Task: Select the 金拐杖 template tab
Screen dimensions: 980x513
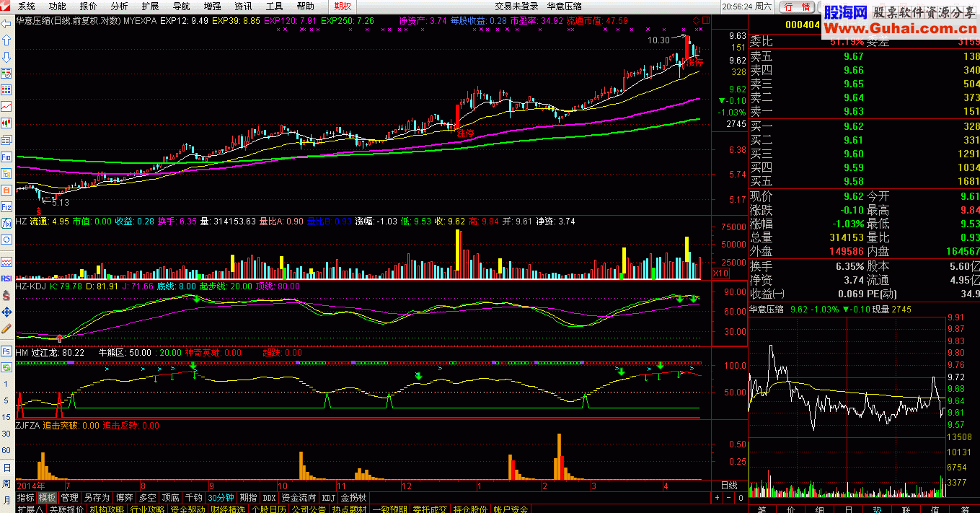Action: point(353,498)
